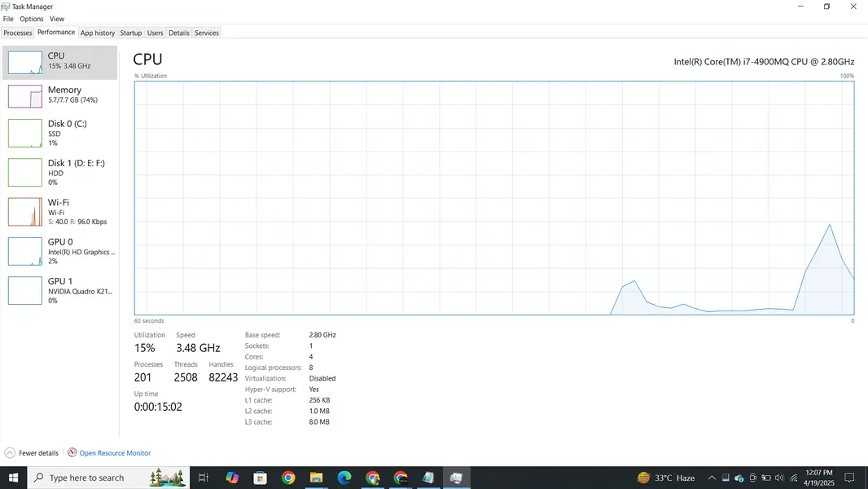The width and height of the screenshot is (868, 489).
Task: Select Disk 0 (C:) SSD entry
Action: [x=61, y=133]
